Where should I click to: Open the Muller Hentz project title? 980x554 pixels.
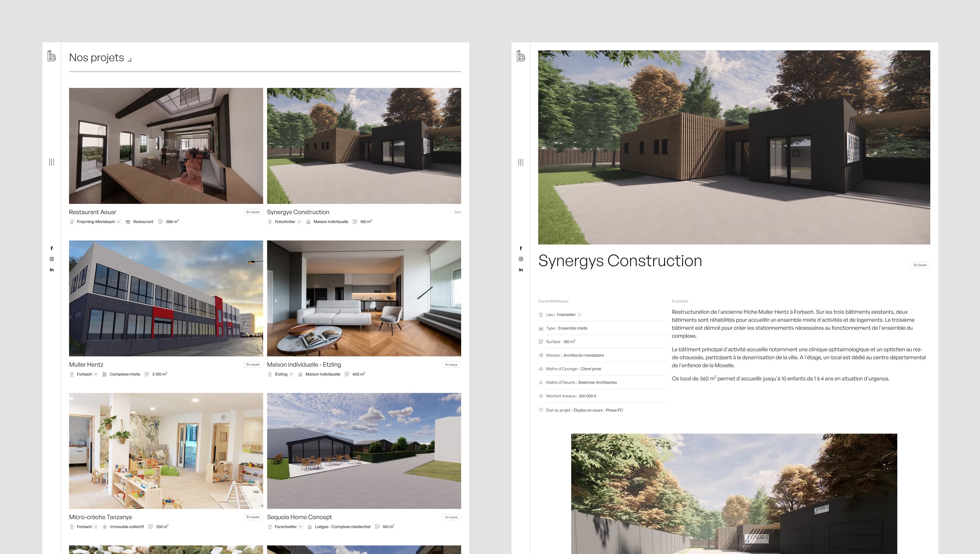(86, 364)
